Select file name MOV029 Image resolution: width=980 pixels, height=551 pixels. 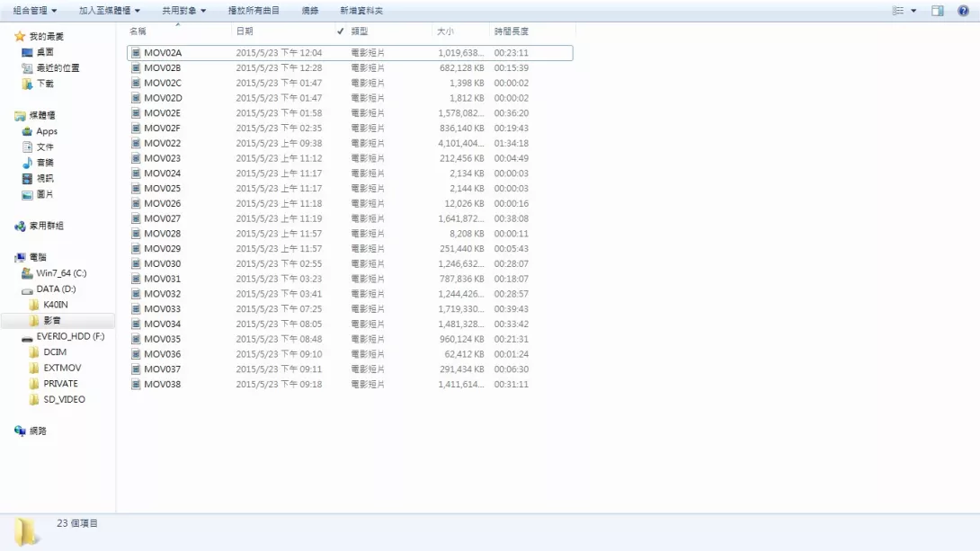click(x=163, y=249)
